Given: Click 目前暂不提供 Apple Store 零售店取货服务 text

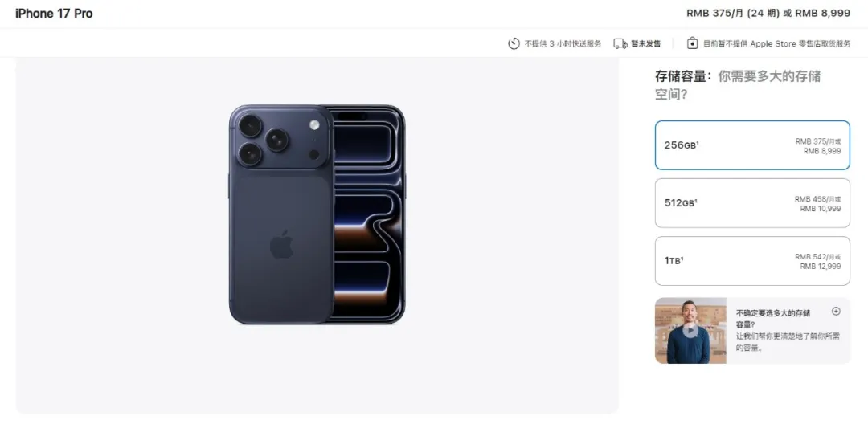Looking at the screenshot, I should (776, 43).
